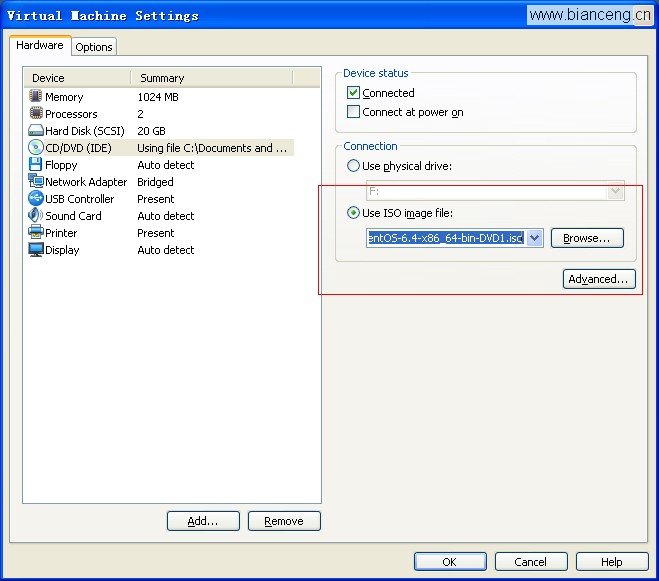This screenshot has width=659, height=581.
Task: Select the CD/DVD (IDE) label
Action: 78,148
